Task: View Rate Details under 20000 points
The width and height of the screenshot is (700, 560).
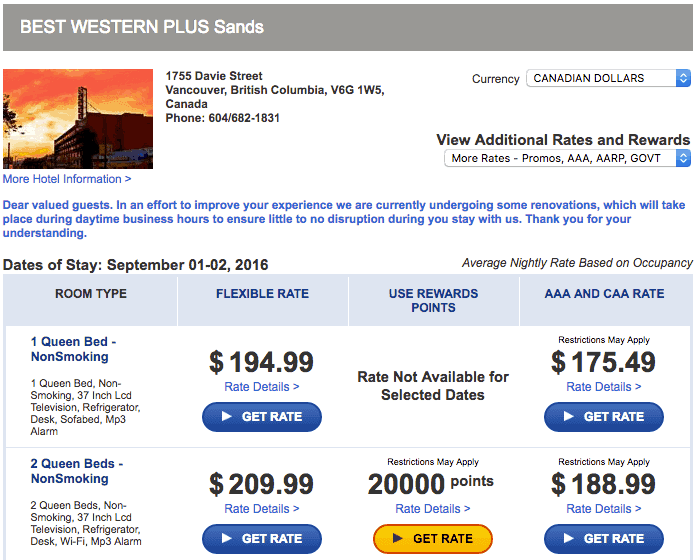Action: 433,509
